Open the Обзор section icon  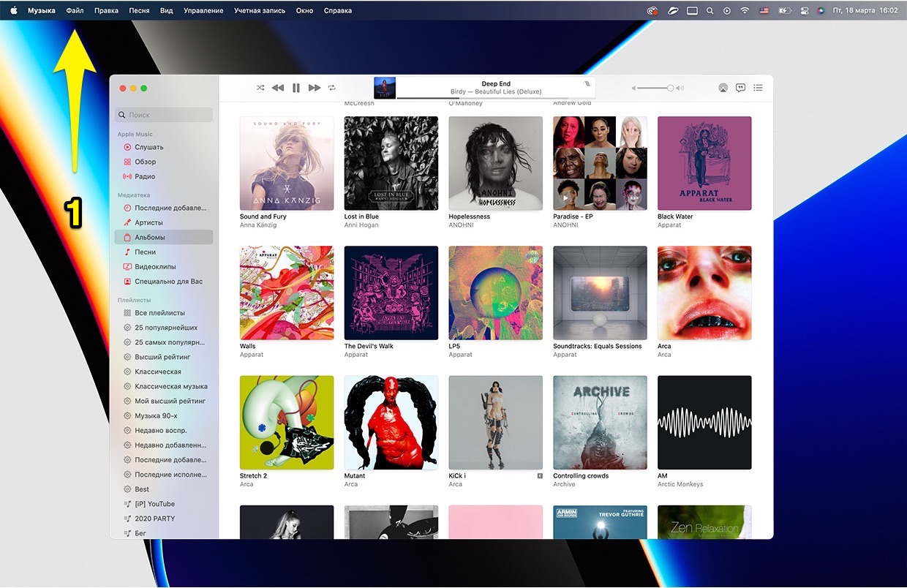(x=127, y=162)
